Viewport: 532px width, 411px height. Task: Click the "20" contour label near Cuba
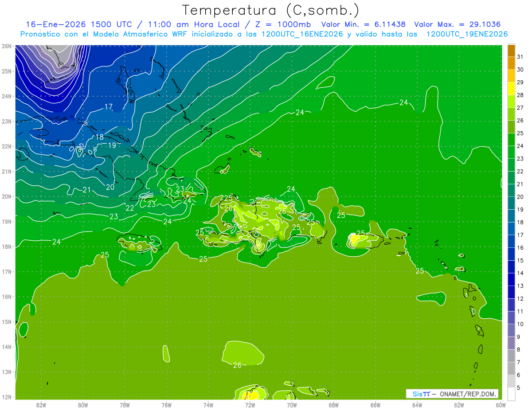(110, 187)
